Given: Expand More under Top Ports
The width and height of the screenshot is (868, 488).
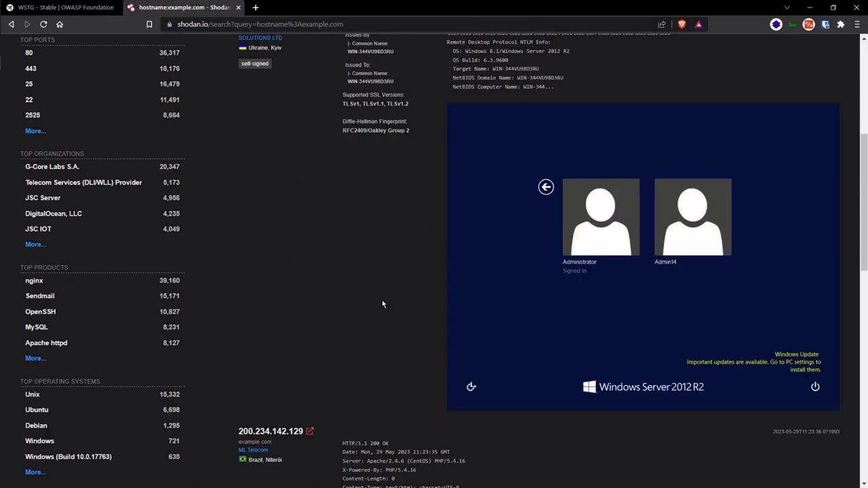Looking at the screenshot, I should click(x=35, y=131).
